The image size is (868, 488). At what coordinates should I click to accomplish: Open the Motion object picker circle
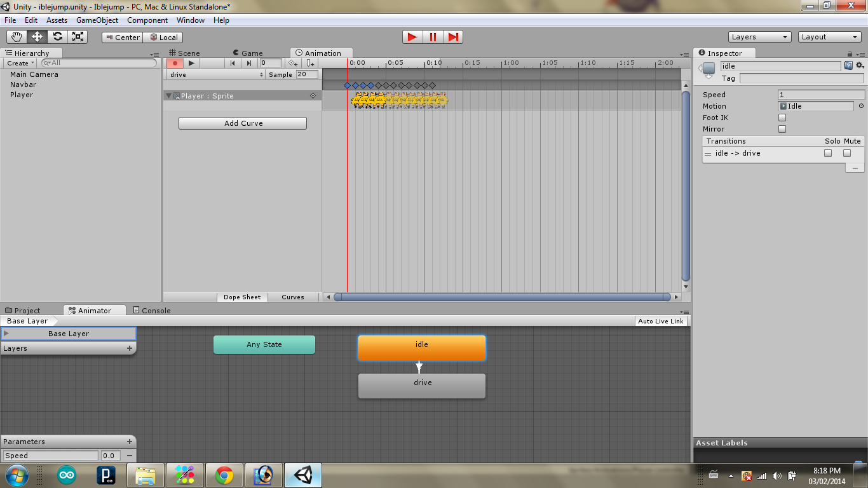pos(861,106)
